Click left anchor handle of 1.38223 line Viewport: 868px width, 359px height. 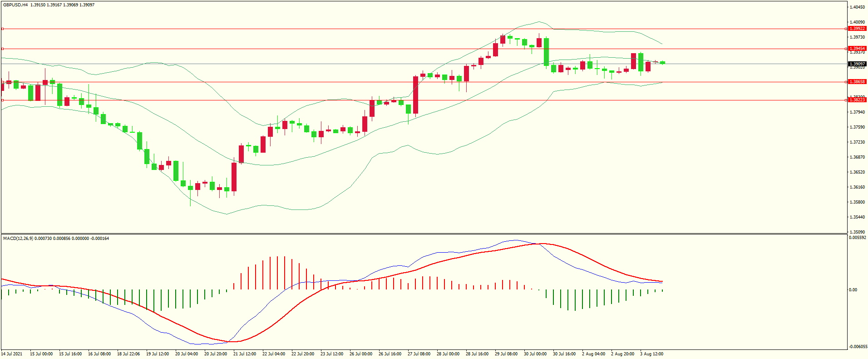tap(2, 100)
